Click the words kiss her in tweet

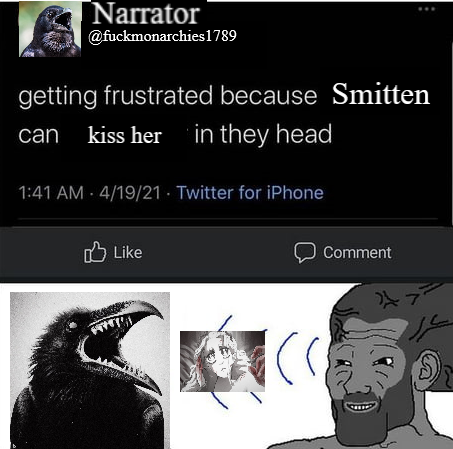(x=125, y=135)
